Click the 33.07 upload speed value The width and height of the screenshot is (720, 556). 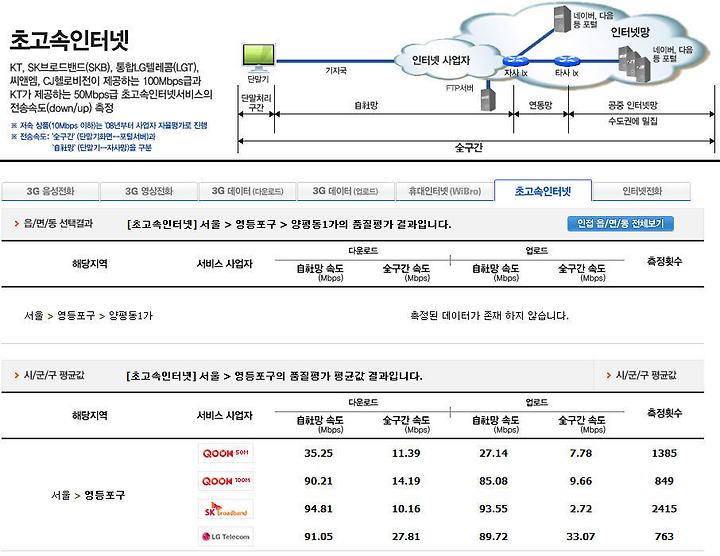point(580,536)
